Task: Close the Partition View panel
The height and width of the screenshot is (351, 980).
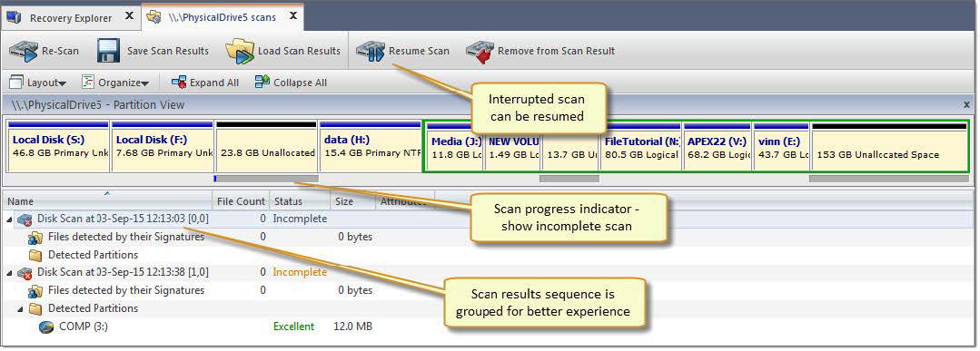Action: (x=966, y=105)
